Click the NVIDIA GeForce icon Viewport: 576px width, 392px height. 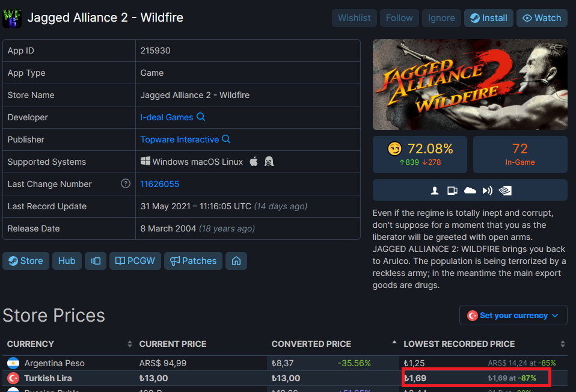pos(505,191)
